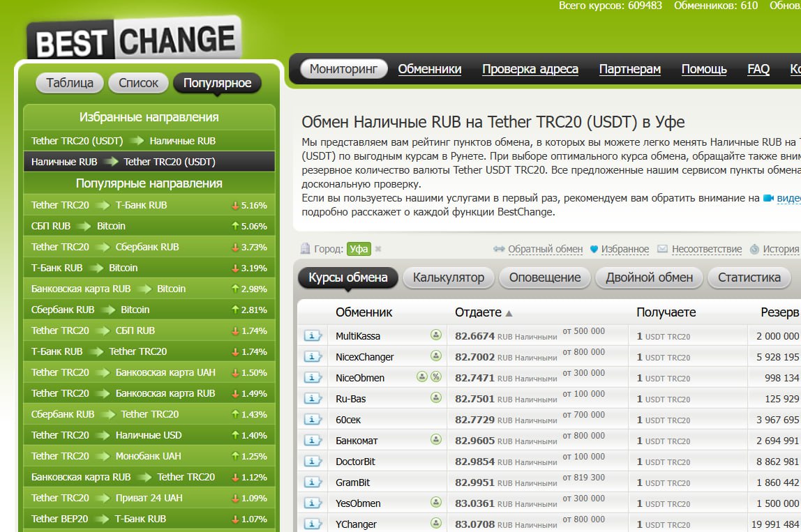The image size is (801, 532).
Task: Click percent badge icon next to NiceObmen
Action: click(x=436, y=377)
